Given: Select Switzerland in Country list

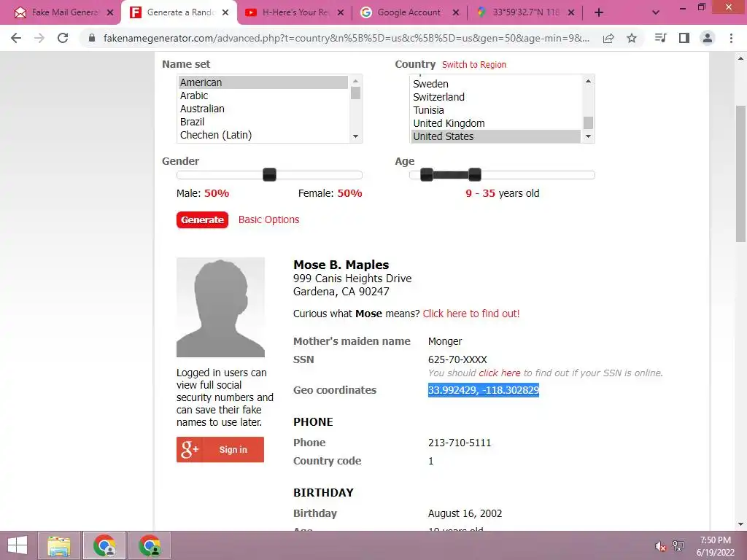Looking at the screenshot, I should tap(495, 97).
